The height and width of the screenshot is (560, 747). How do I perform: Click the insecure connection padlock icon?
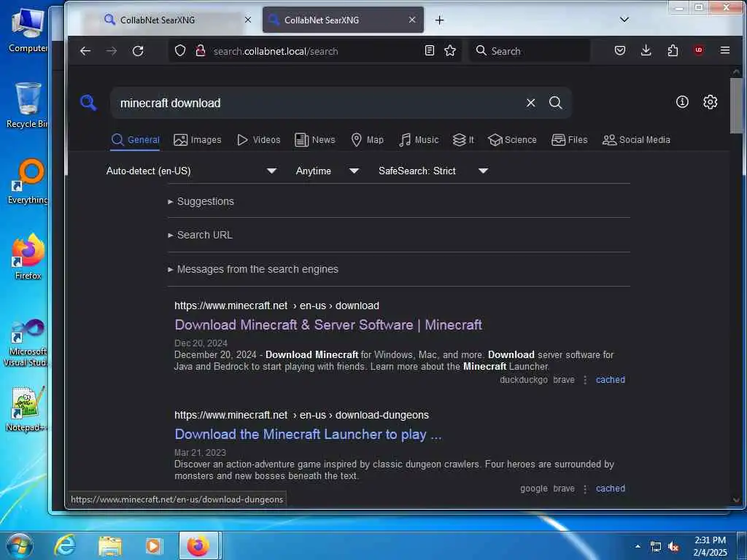coord(201,50)
